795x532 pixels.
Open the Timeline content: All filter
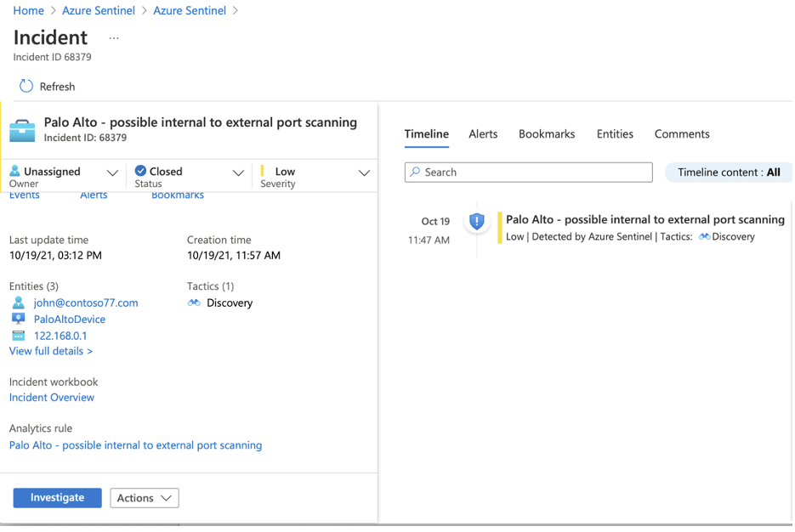(729, 173)
